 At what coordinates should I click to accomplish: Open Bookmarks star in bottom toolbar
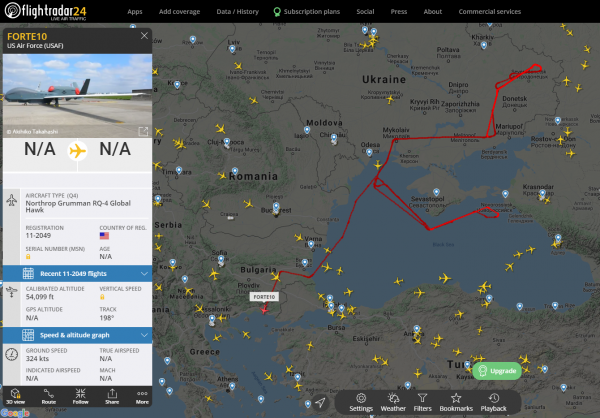coord(456,401)
